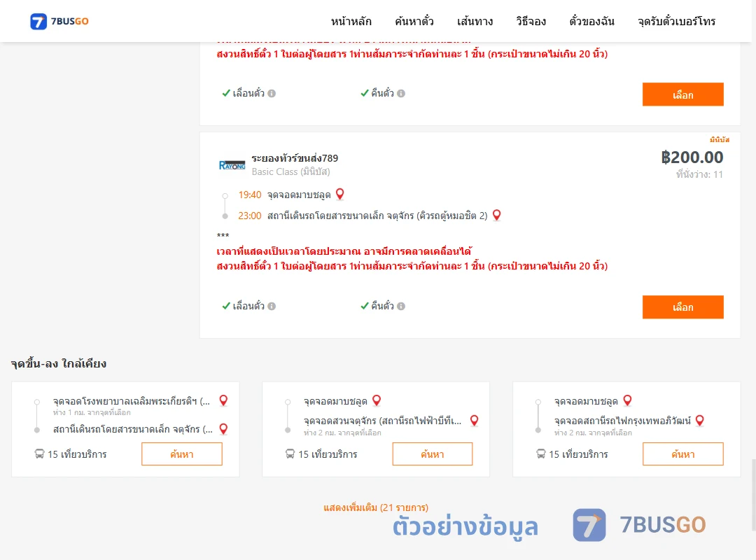
Task: Click the Basic Class (มินิบัส) label
Action: 290,171
